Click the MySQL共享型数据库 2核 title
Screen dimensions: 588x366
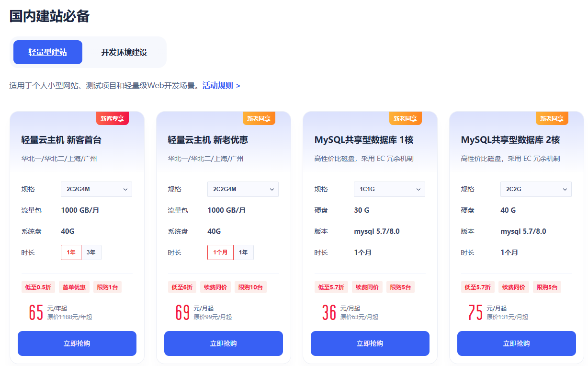tap(510, 140)
